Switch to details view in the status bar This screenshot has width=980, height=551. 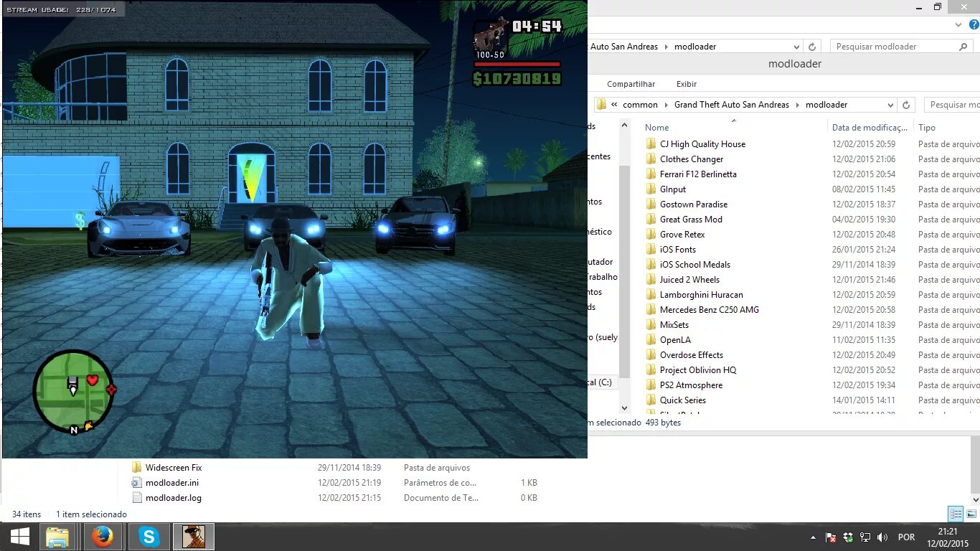click(x=956, y=514)
